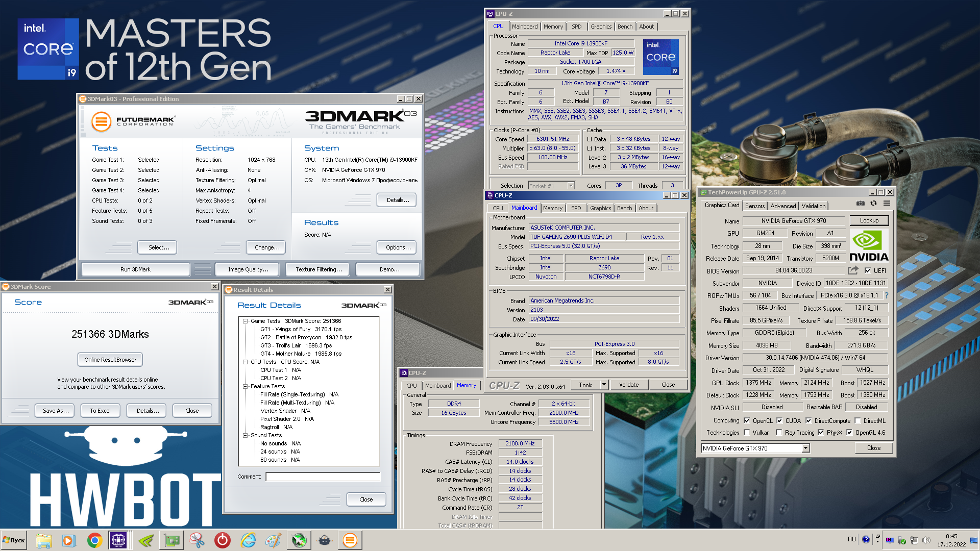The image size is (980, 551).
Task: Open Bench tab in top CPU-Z window
Action: pyautogui.click(x=625, y=27)
